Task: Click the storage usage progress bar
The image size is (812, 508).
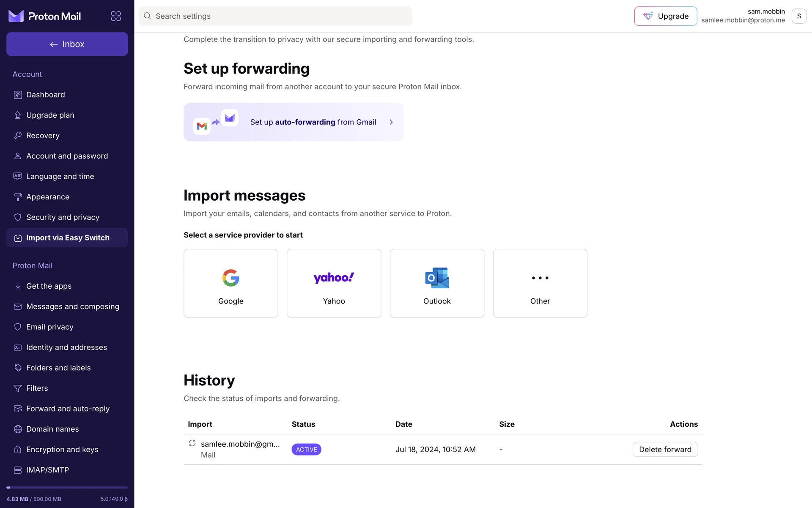Action: [x=67, y=487]
